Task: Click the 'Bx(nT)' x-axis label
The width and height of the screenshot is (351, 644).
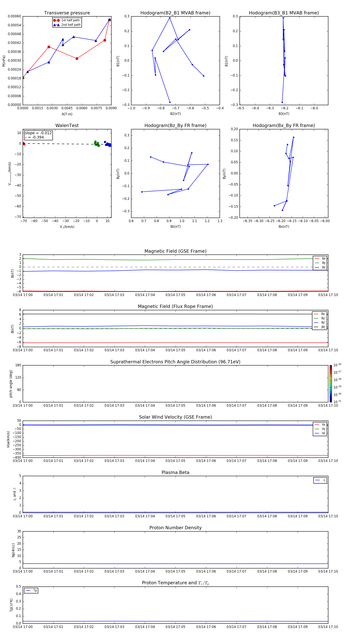Action: click(x=284, y=227)
